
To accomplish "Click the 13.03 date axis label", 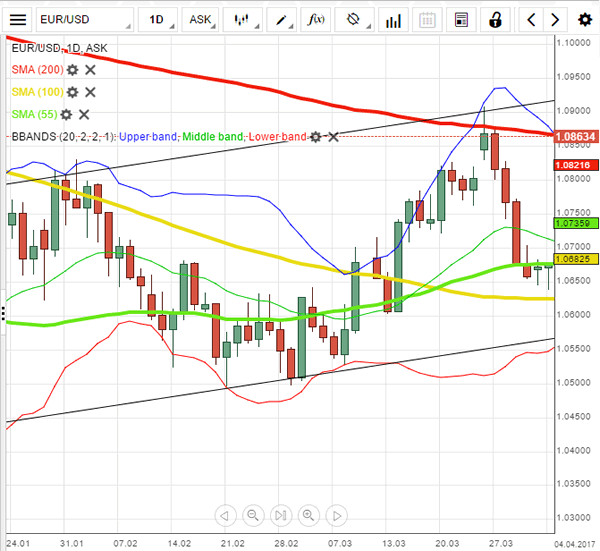I will coord(394,543).
